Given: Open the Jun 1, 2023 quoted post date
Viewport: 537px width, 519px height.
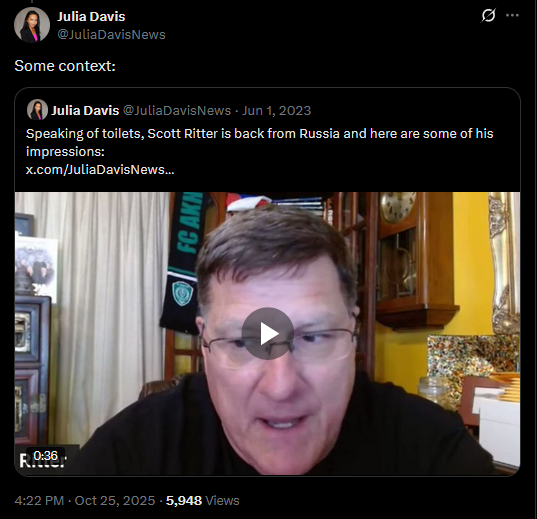Looking at the screenshot, I should tap(277, 110).
